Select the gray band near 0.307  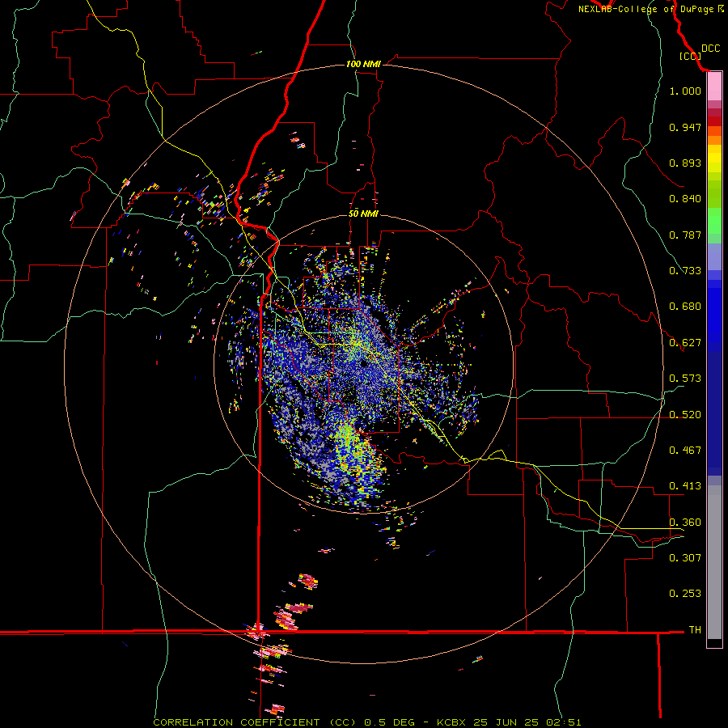coord(714,562)
